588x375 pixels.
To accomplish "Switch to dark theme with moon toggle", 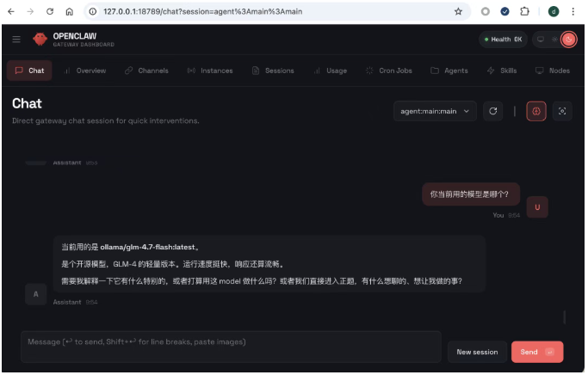I will [568, 40].
